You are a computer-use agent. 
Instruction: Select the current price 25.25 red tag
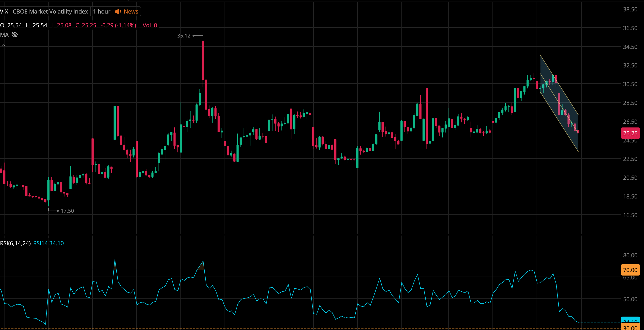click(x=630, y=133)
